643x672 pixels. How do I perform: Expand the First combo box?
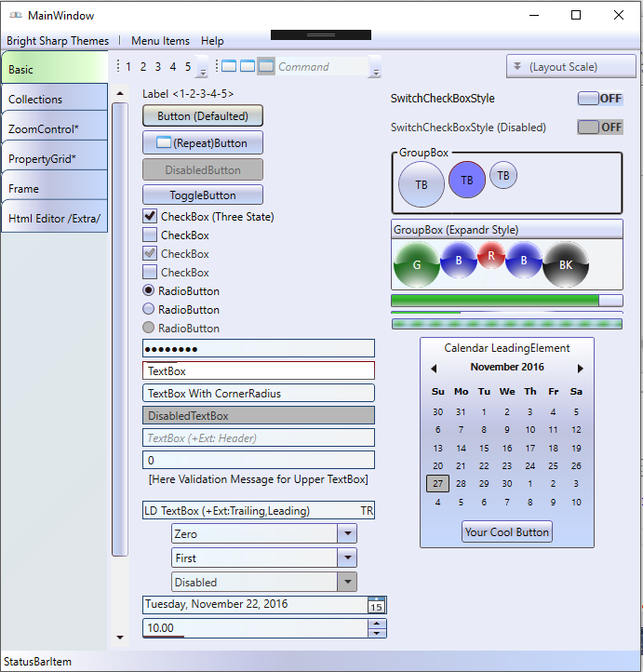[346, 558]
